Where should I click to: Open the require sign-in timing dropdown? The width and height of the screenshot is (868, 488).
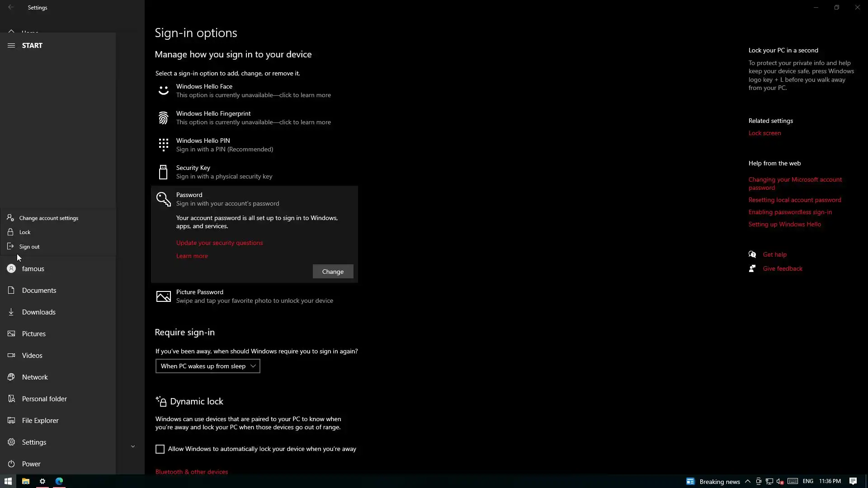coord(208,366)
